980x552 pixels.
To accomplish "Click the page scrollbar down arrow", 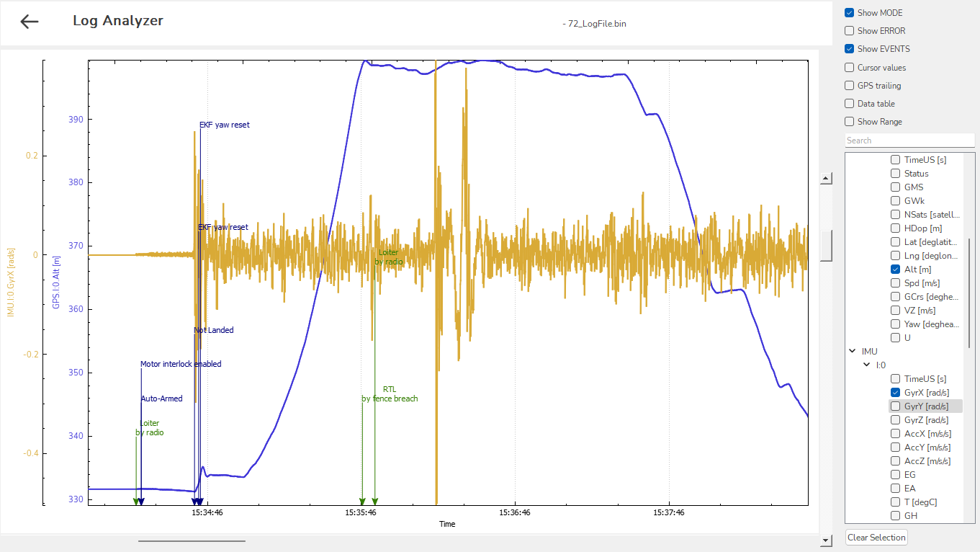I will [x=827, y=540].
